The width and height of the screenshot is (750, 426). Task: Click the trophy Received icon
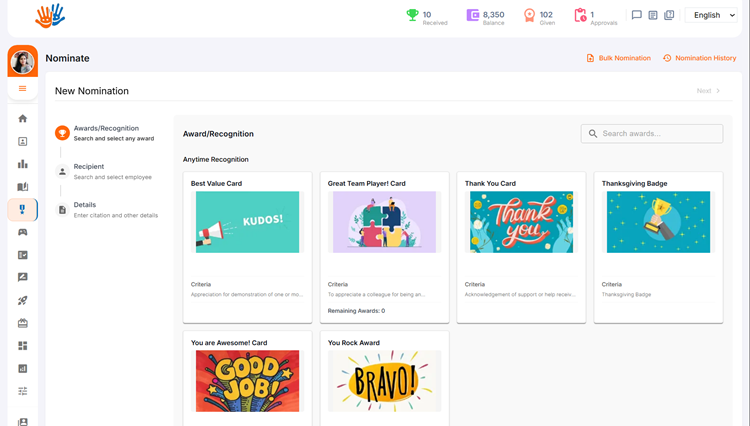[412, 15]
